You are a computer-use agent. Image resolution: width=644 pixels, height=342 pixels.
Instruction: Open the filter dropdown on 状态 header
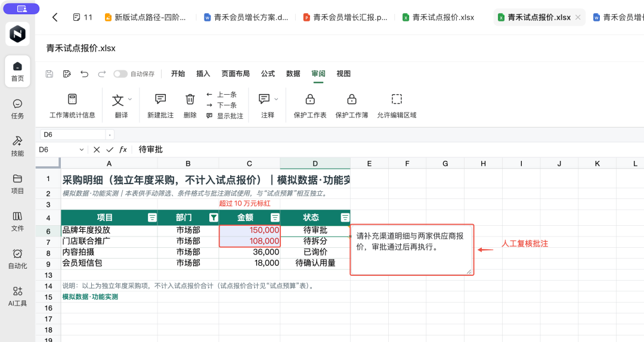pos(345,217)
